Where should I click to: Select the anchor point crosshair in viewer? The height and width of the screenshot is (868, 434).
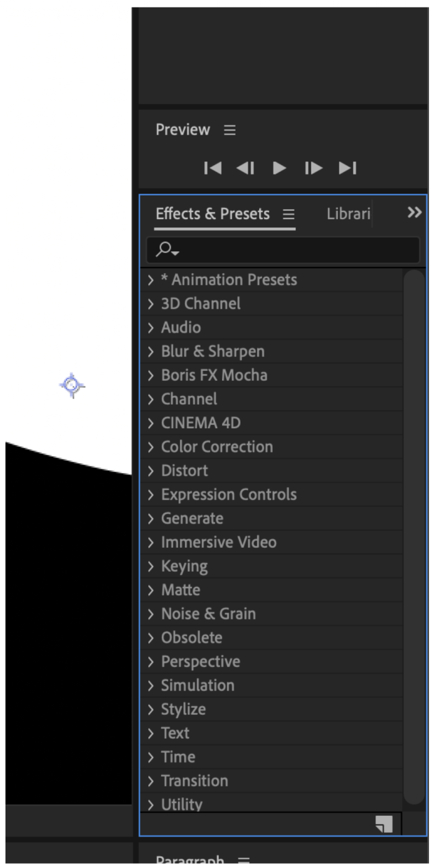pyautogui.click(x=72, y=386)
